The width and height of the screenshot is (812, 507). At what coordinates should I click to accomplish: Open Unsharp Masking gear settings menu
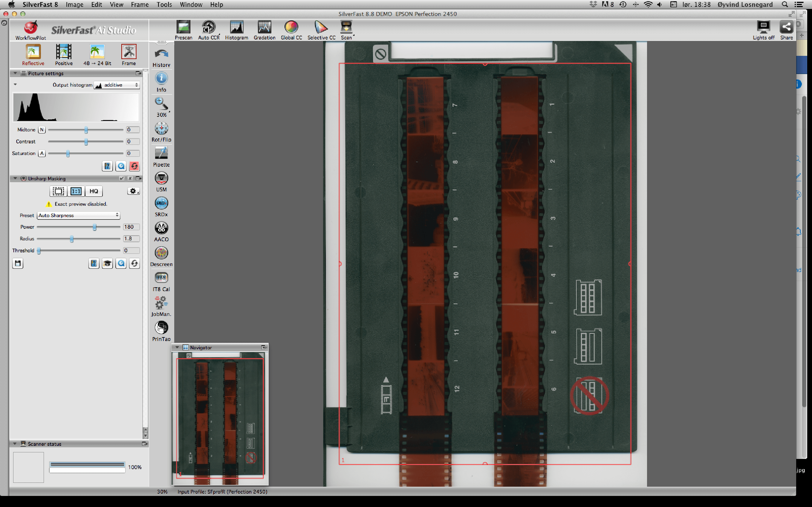point(133,191)
